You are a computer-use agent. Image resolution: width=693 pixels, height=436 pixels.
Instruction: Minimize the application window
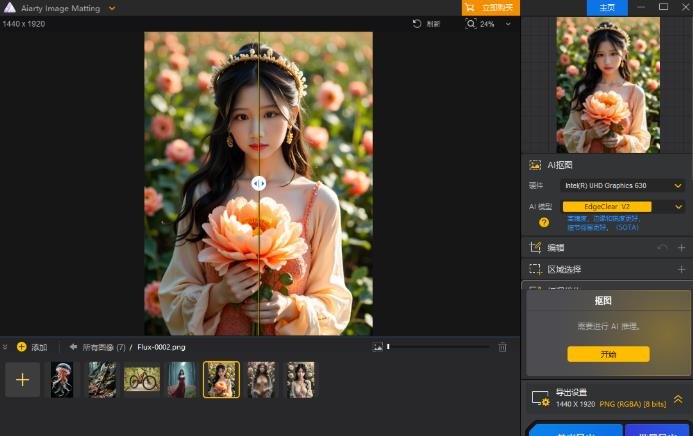(641, 7)
